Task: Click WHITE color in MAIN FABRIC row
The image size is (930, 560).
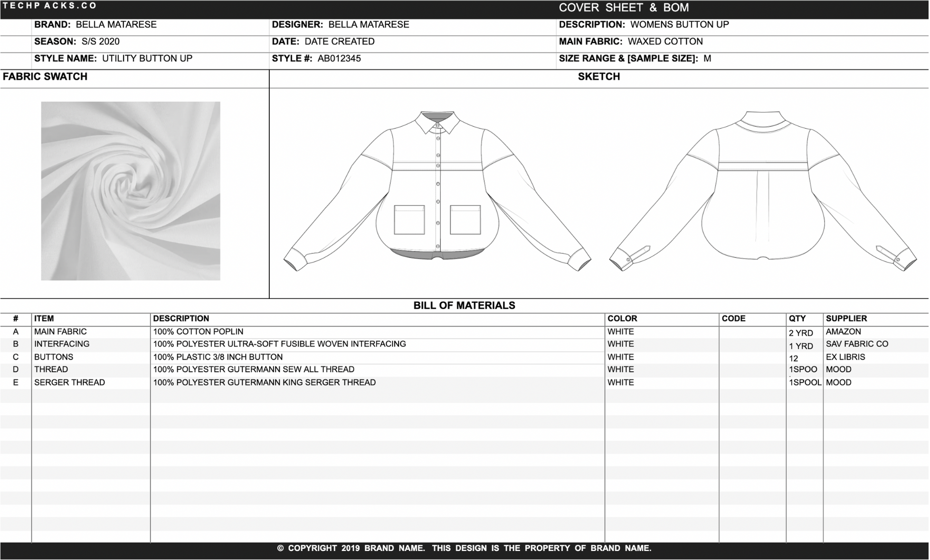Action: (x=620, y=332)
